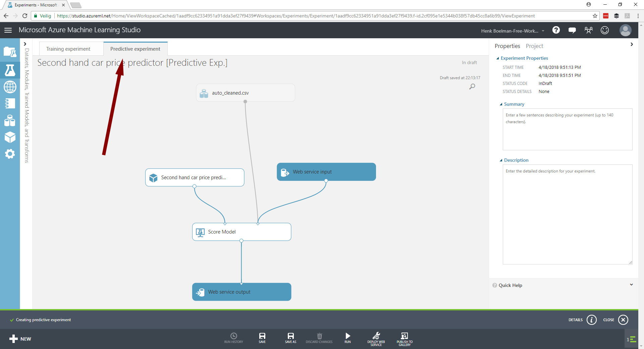Open the Settings gear sidebar icon
Image resolution: width=644 pixels, height=349 pixels.
click(x=10, y=154)
